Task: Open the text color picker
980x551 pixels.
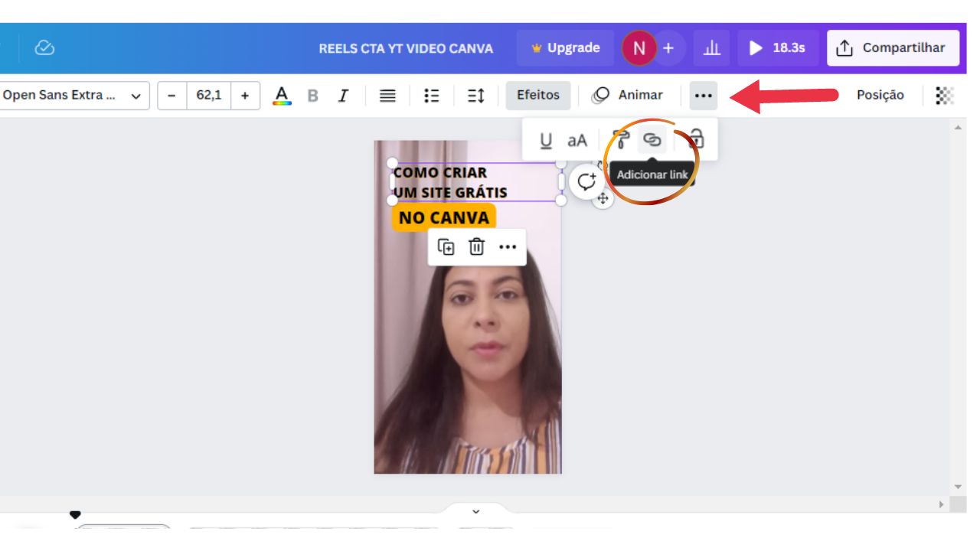Action: coord(283,96)
